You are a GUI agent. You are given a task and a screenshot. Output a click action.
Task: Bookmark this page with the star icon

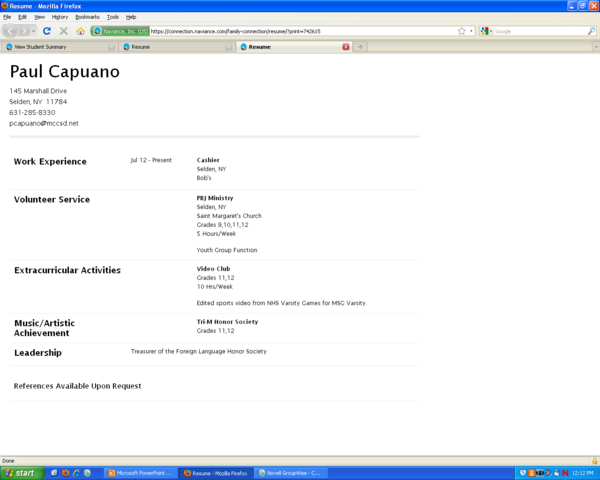point(461,31)
